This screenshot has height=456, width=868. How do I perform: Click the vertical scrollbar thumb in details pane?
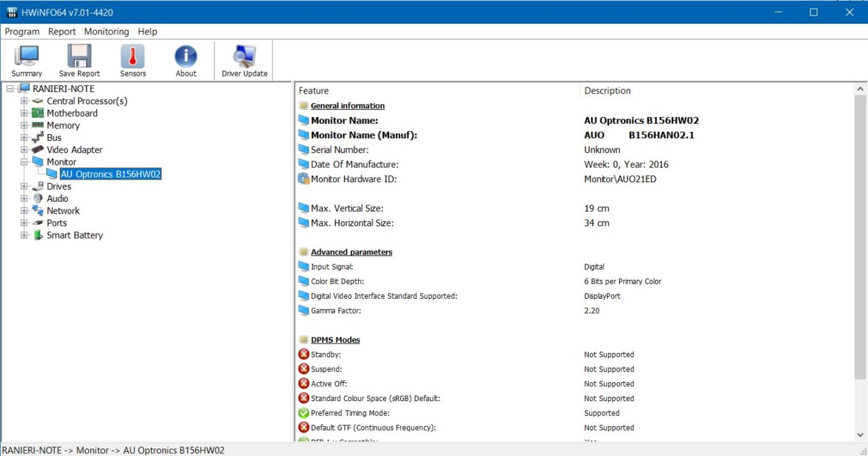pyautogui.click(x=861, y=237)
